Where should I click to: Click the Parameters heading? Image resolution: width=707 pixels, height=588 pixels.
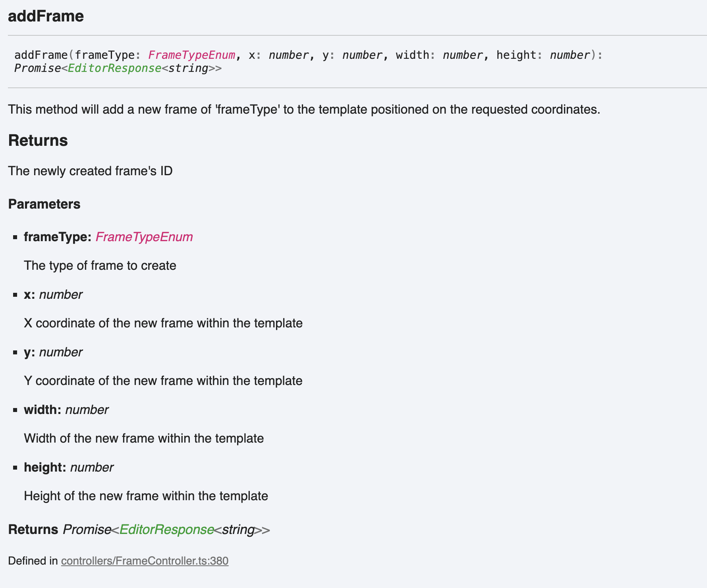click(44, 204)
